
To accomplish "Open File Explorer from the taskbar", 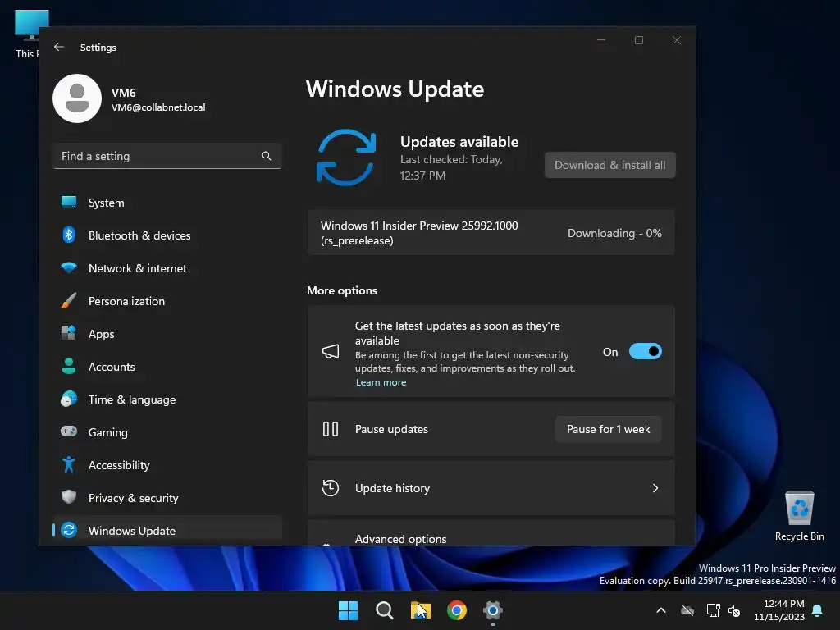I will coord(421,610).
